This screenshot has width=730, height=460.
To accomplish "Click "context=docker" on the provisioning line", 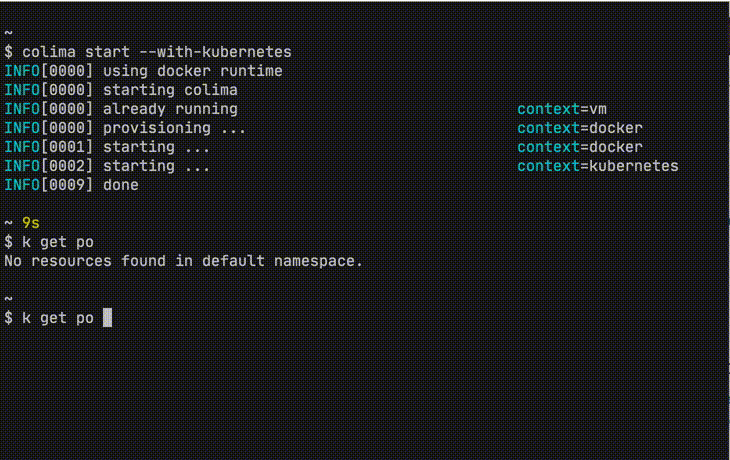I will click(579, 128).
